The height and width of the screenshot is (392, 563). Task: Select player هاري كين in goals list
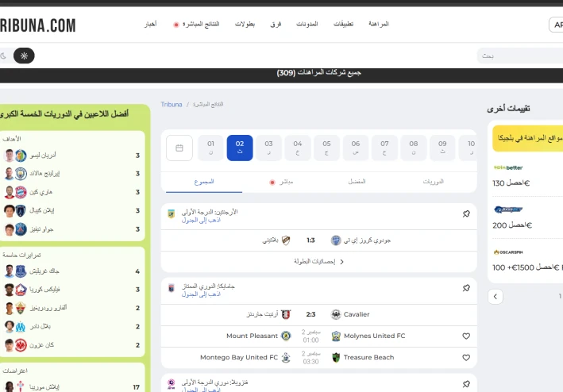coord(41,192)
